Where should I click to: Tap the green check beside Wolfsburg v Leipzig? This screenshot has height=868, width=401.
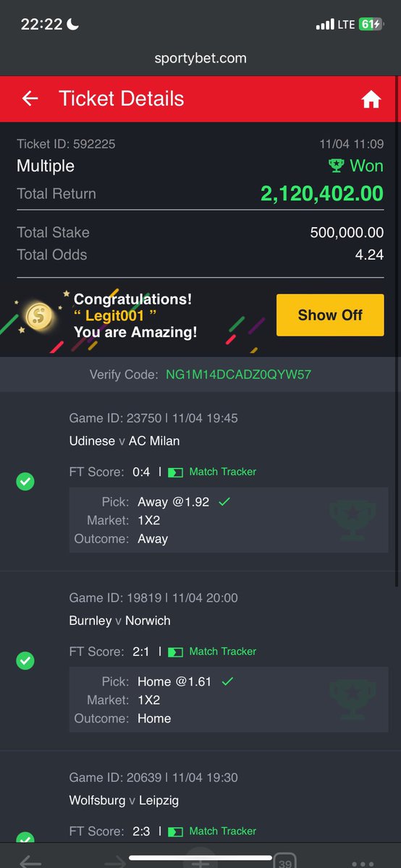click(25, 840)
